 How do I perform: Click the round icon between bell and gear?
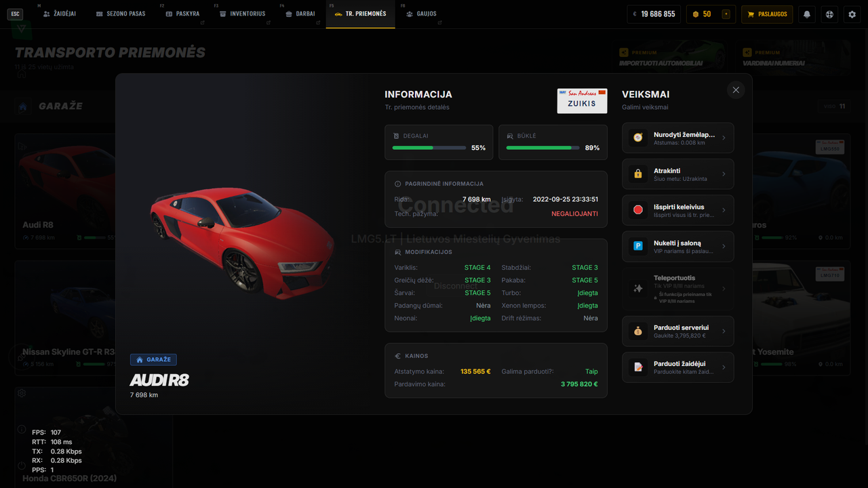tap(829, 14)
